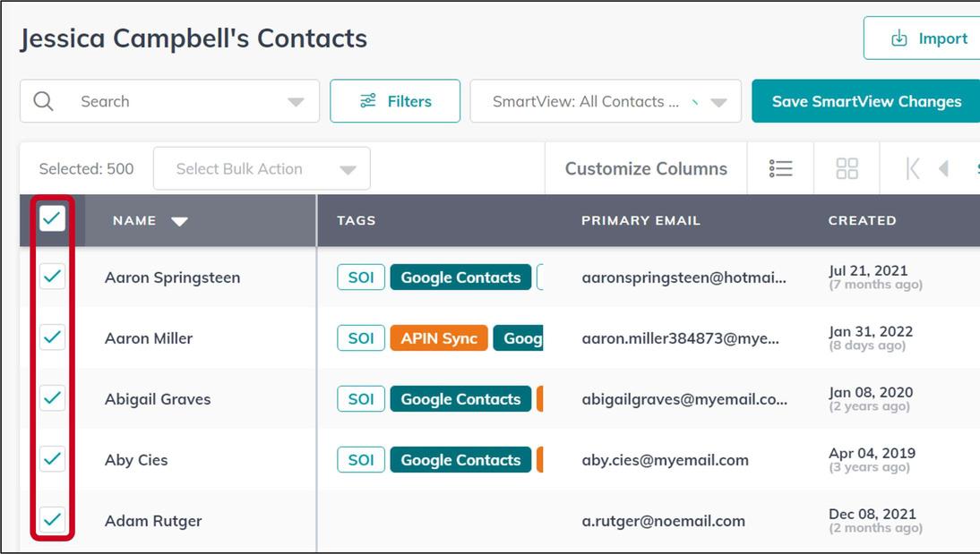Uncheck the Adam Rutger checkbox
Image resolution: width=980 pixels, height=554 pixels.
click(52, 519)
